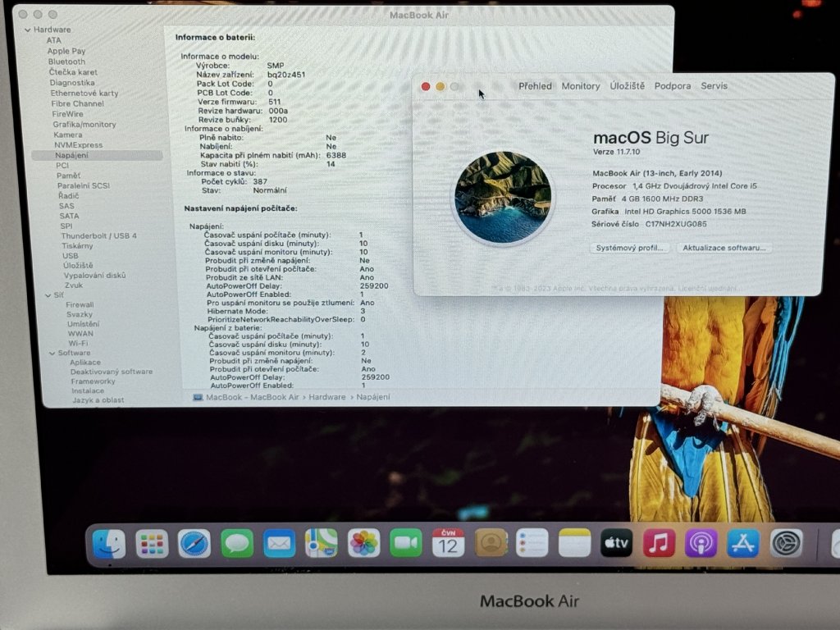Open the Music app in Dock
Image resolution: width=840 pixels, height=630 pixels.
point(659,543)
